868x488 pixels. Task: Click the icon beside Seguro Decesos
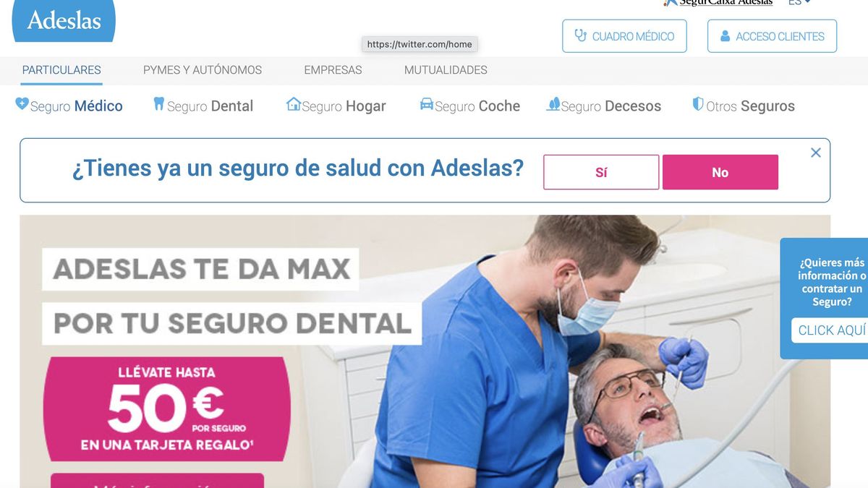[x=553, y=104]
